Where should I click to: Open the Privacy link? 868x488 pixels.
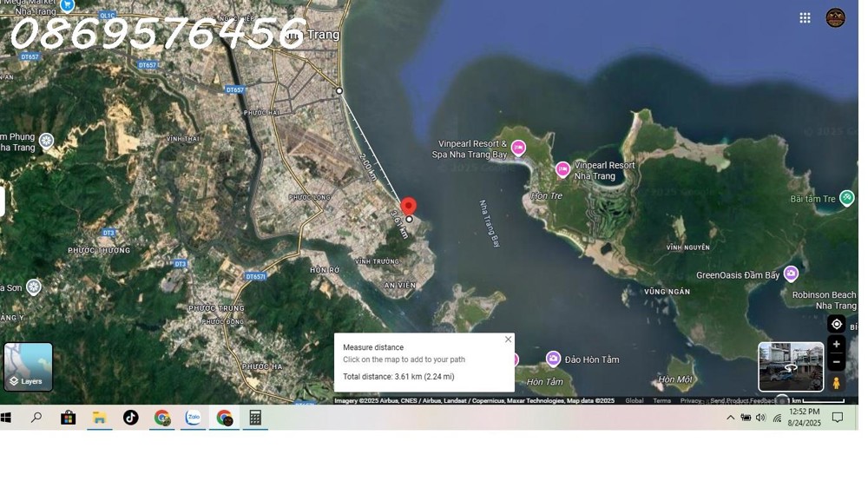point(690,400)
